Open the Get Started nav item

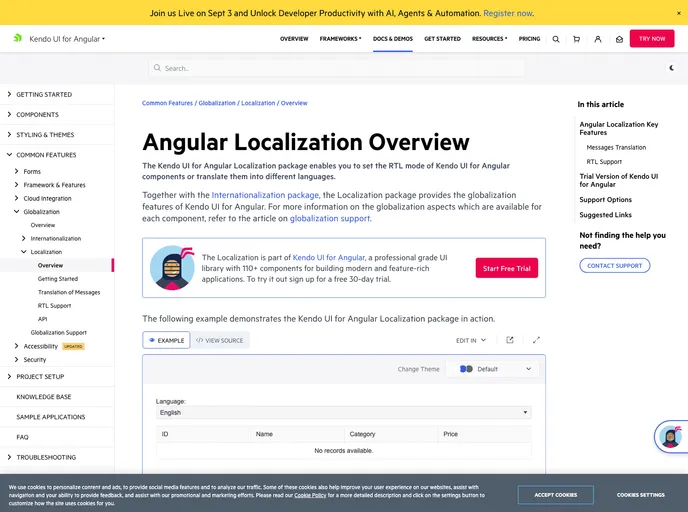coord(442,39)
